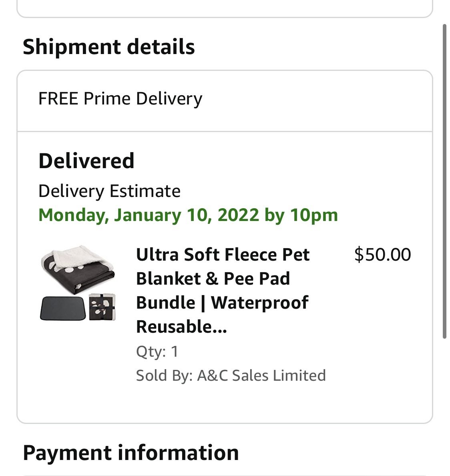Click the partial card above Shipment details
The height and width of the screenshot is (476, 450).
[225, 8]
